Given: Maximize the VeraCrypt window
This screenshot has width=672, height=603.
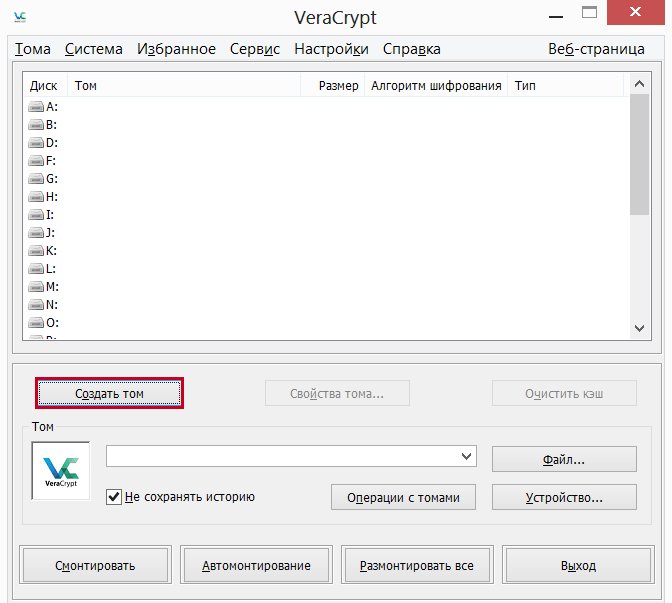Looking at the screenshot, I should pos(589,13).
